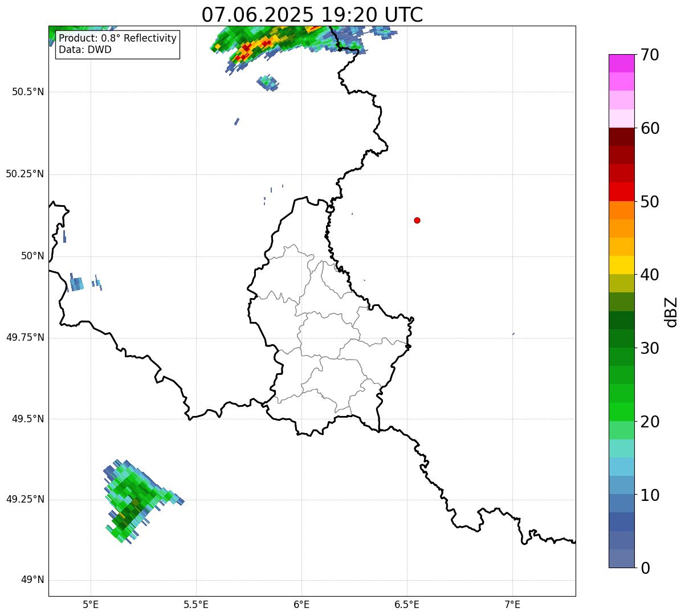
Task: Click the 6.5°E longitude label
Action: (x=407, y=605)
